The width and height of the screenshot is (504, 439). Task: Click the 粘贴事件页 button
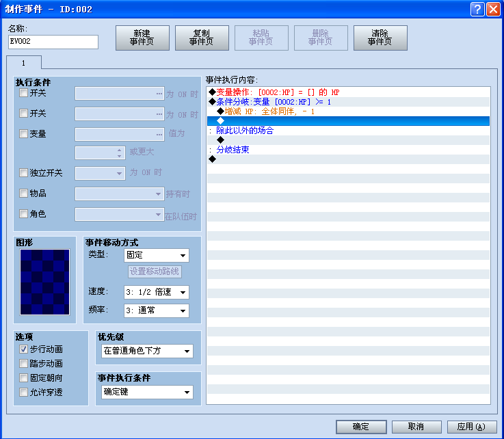tap(261, 38)
